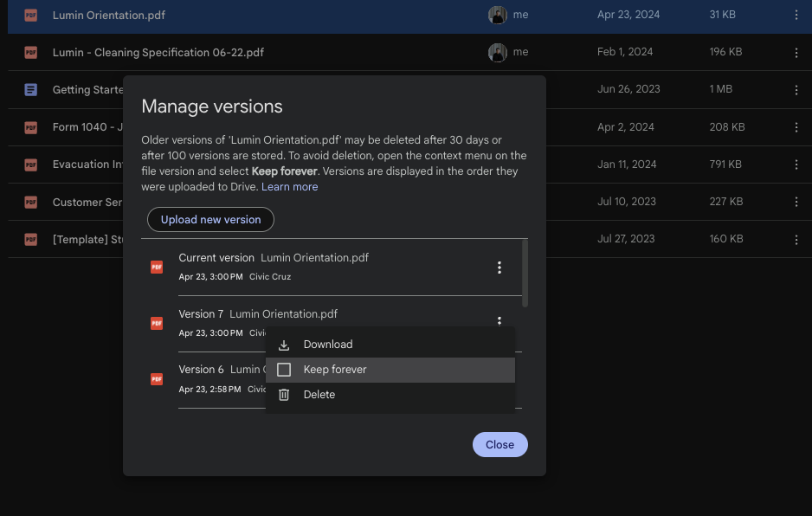Click the PDF icon beside Version 6

(157, 378)
